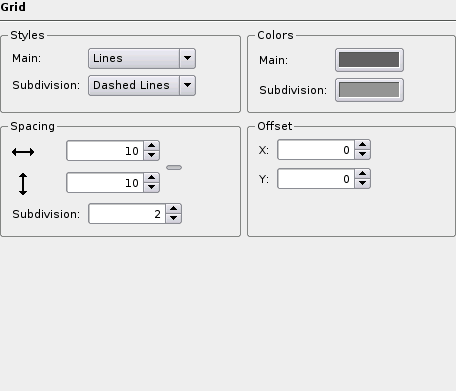Decrease X offset with down arrow
Image resolution: width=456 pixels, height=391 pixels.
point(363,154)
